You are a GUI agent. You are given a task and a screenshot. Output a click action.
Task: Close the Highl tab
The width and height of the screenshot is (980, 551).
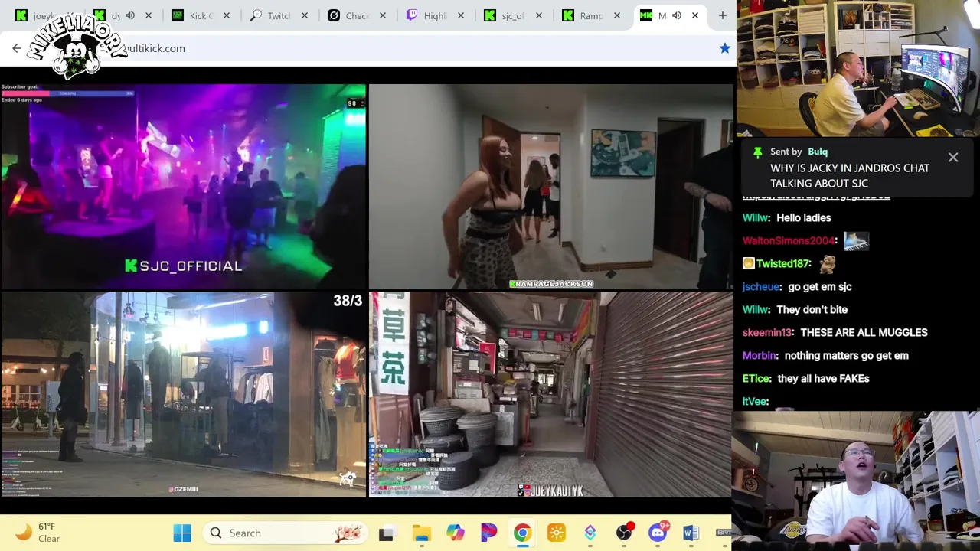click(x=461, y=15)
